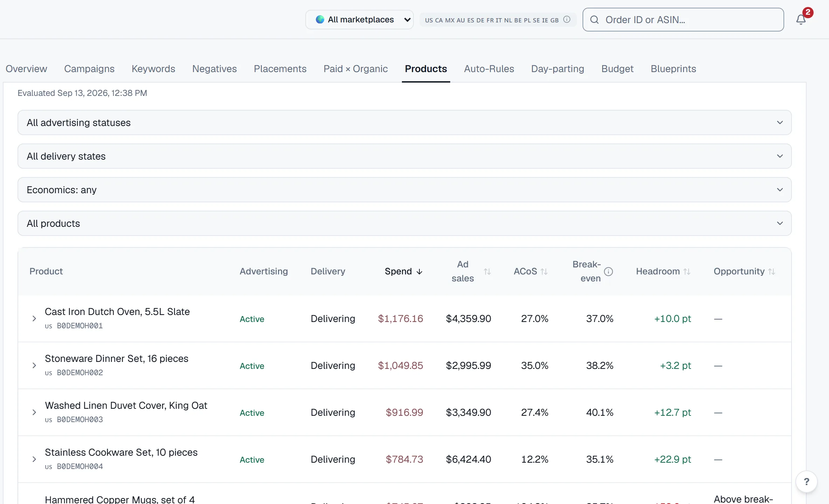Open the All marketplaces dropdown
Viewport: 829px width, 504px height.
click(359, 20)
